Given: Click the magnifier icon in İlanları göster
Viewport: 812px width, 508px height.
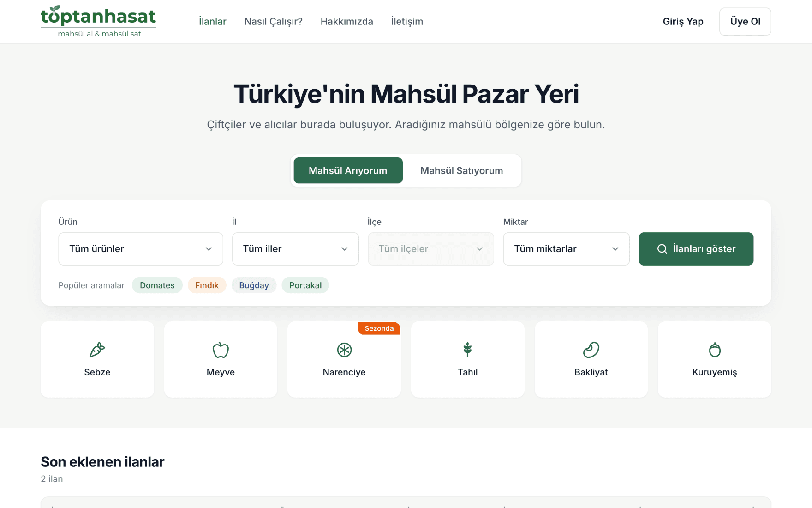Looking at the screenshot, I should pos(662,249).
